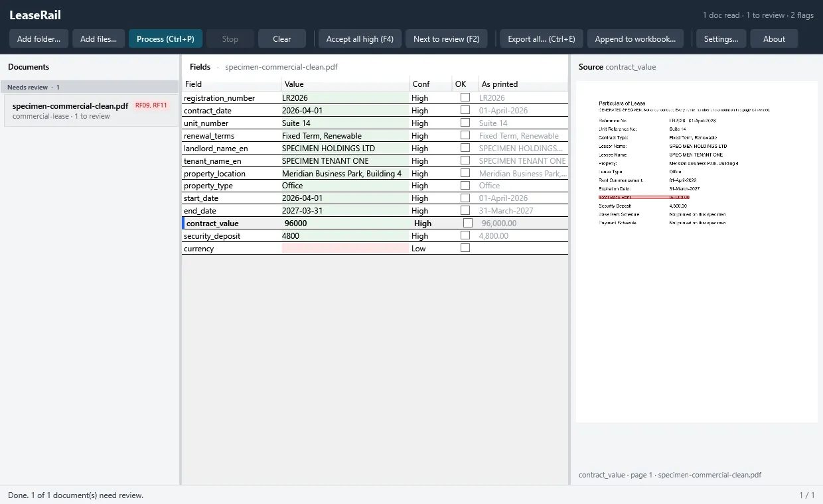Check OK box for property_location
Image resolution: width=823 pixels, height=504 pixels.
pyautogui.click(x=465, y=173)
